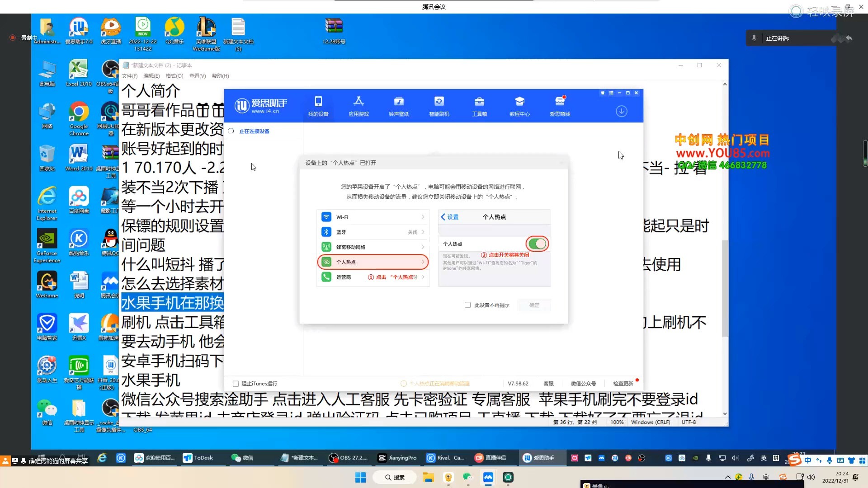Viewport: 868px width, 488px height.
Task: Open 格式(O) menu in Notepad
Action: coord(175,76)
